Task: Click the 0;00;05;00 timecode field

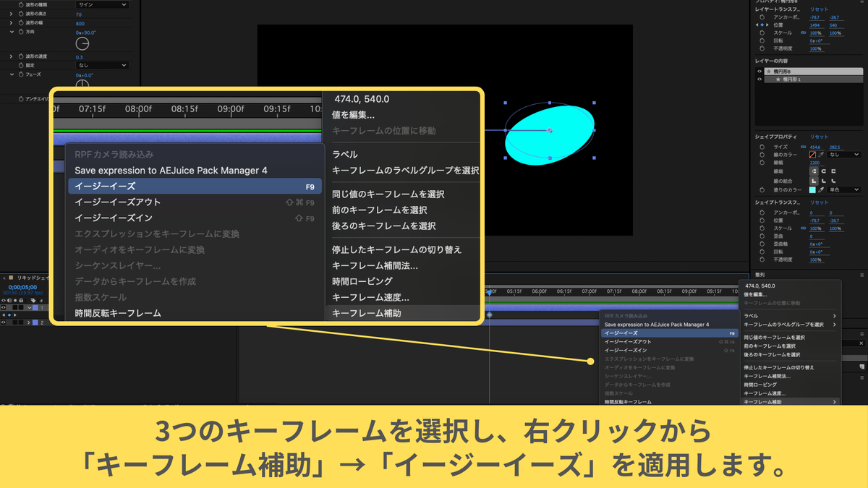Action: (22, 287)
